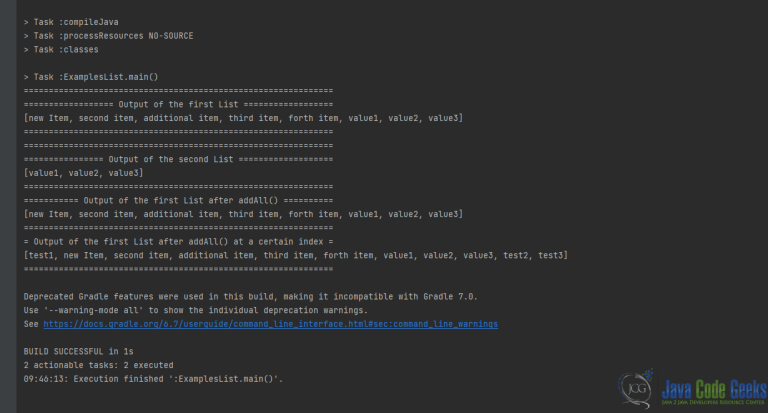Image resolution: width=768 pixels, height=413 pixels.
Task: Click the '09:46:13: Execution finished' line
Action: tap(153, 379)
